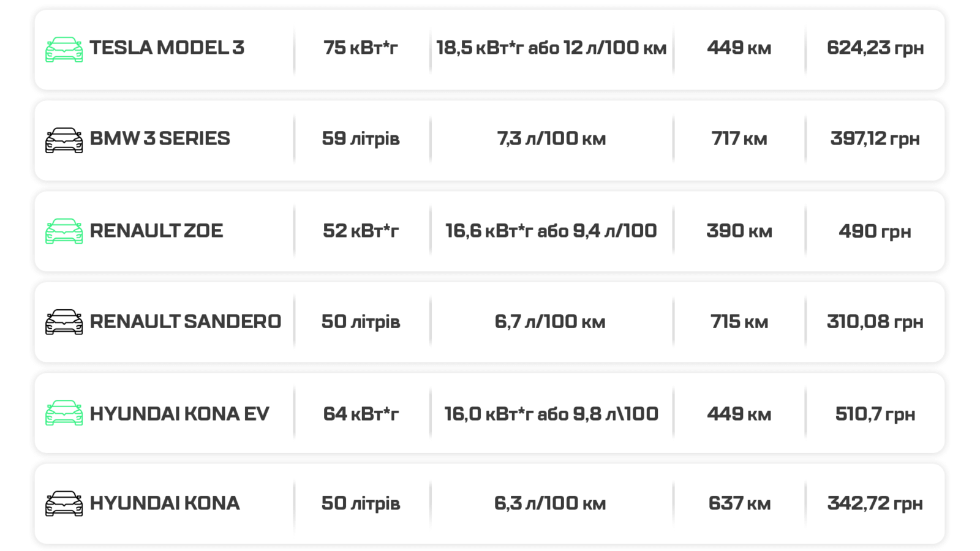Click the 624,23 грн price cell

[x=875, y=48]
